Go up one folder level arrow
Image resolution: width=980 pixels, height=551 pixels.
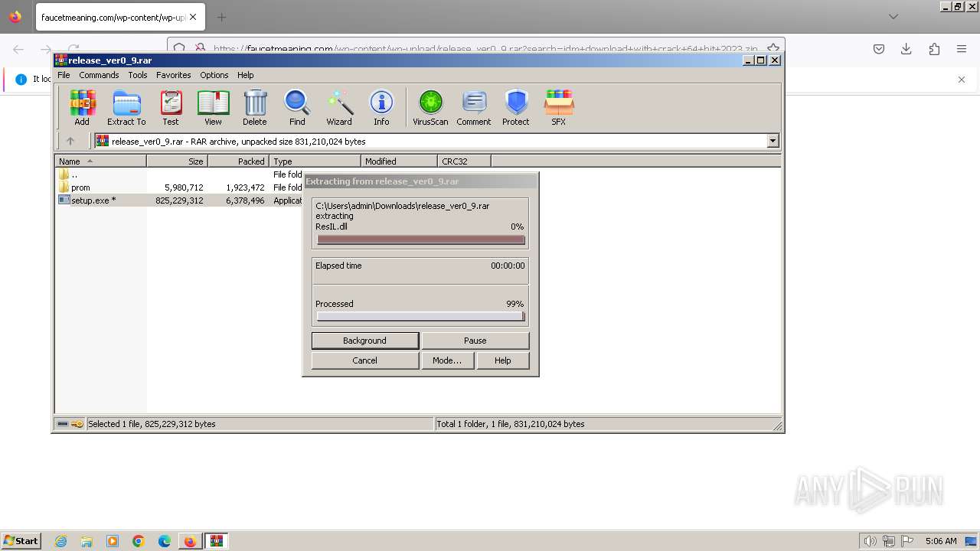[70, 141]
